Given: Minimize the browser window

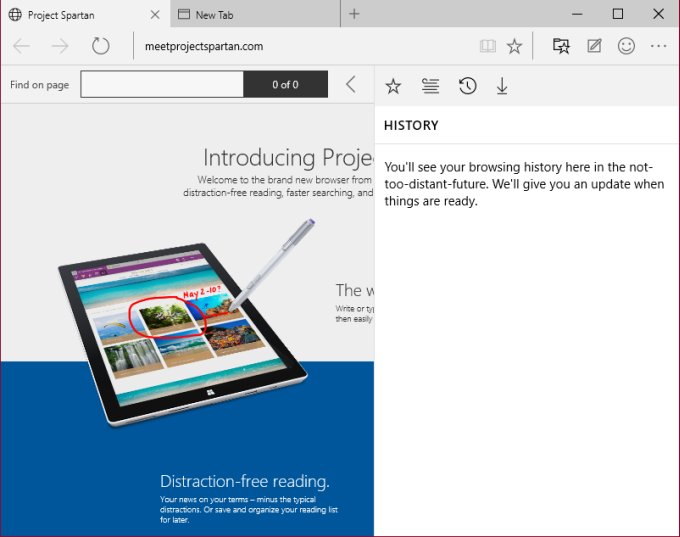Looking at the screenshot, I should point(577,14).
